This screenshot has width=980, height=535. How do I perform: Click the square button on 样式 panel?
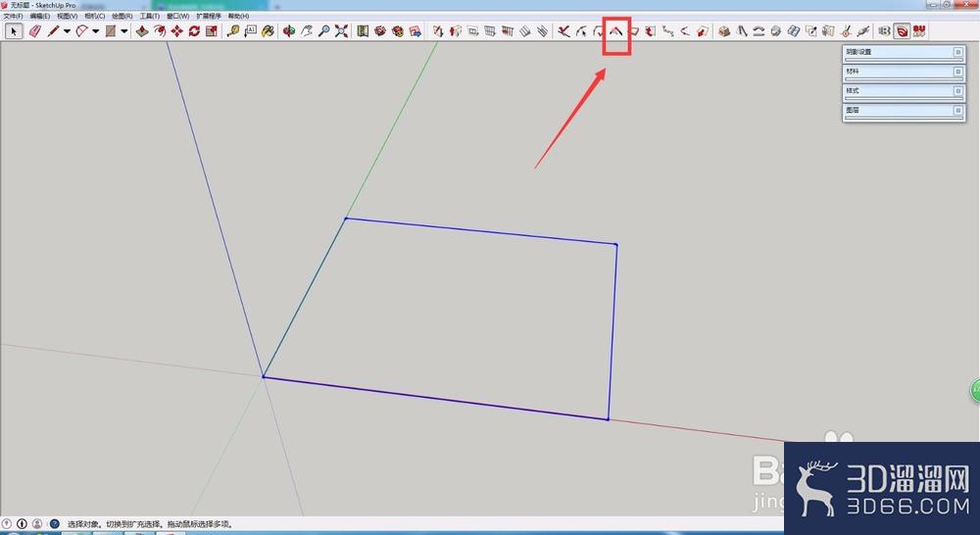point(957,90)
